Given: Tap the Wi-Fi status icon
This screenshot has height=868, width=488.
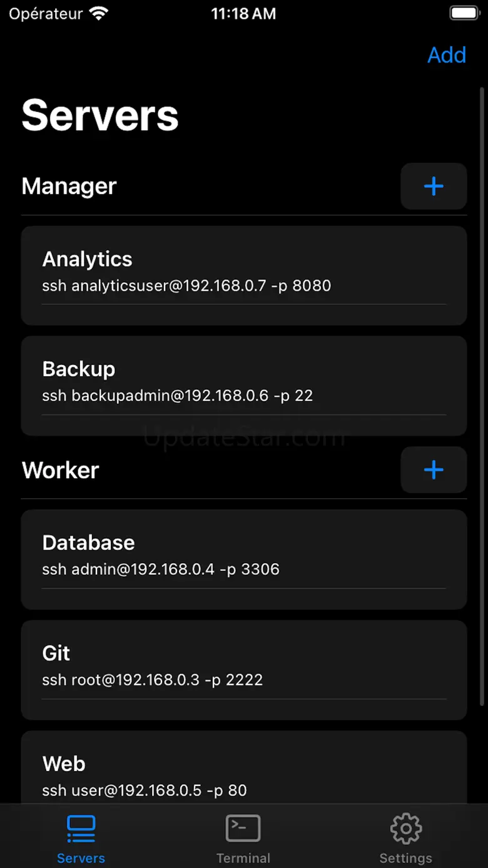Looking at the screenshot, I should pos(98,14).
